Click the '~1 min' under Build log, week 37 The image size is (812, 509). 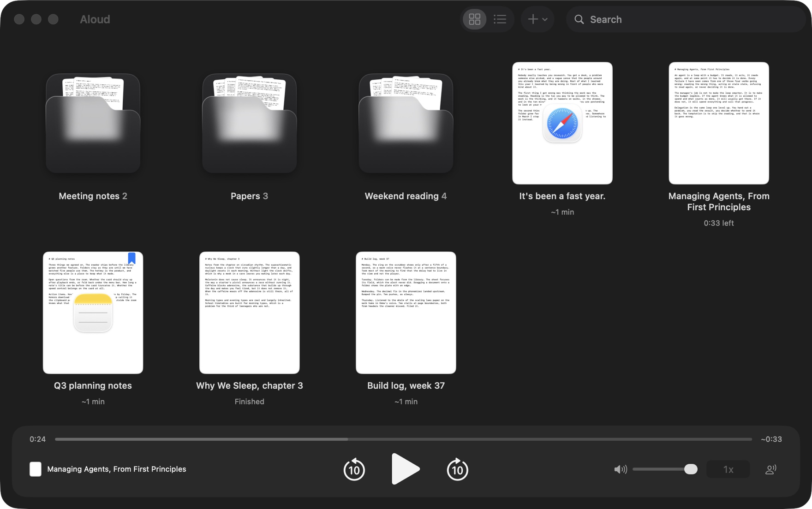pos(406,402)
